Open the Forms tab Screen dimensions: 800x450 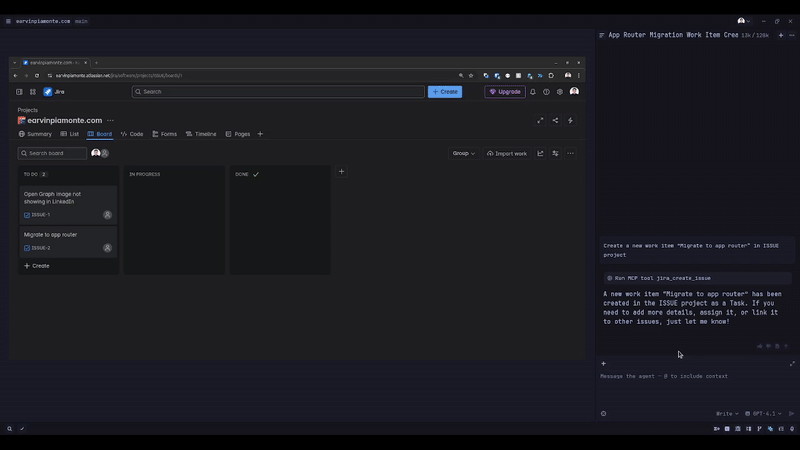[165, 134]
